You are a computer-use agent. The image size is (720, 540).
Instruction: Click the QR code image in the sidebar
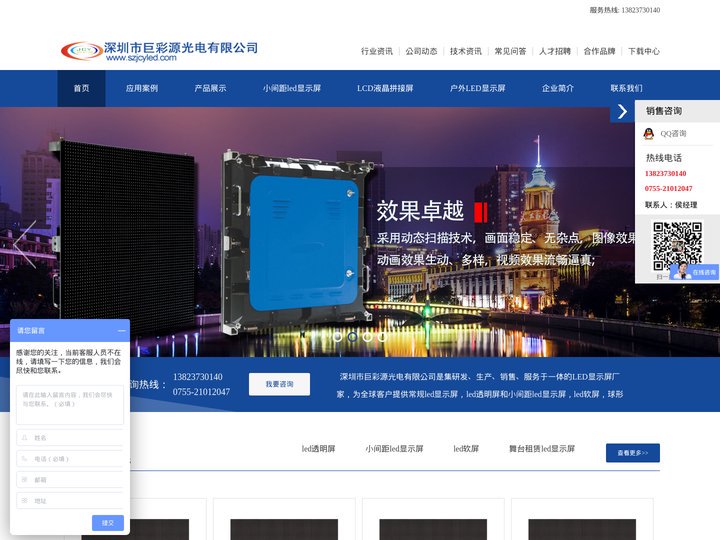point(677,246)
